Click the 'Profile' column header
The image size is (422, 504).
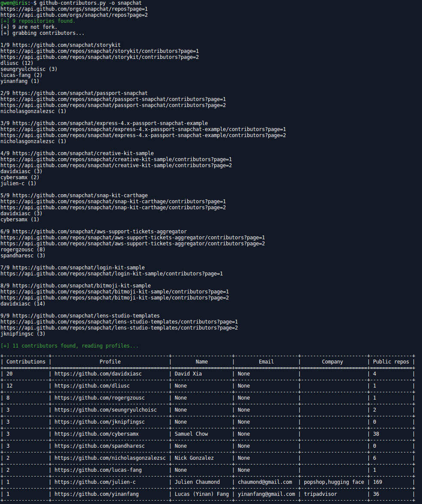(x=110, y=362)
